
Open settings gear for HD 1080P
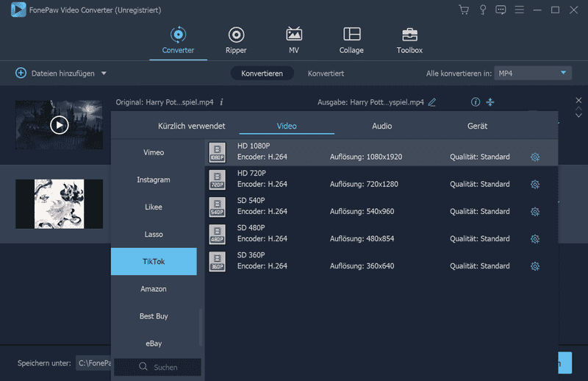535,157
